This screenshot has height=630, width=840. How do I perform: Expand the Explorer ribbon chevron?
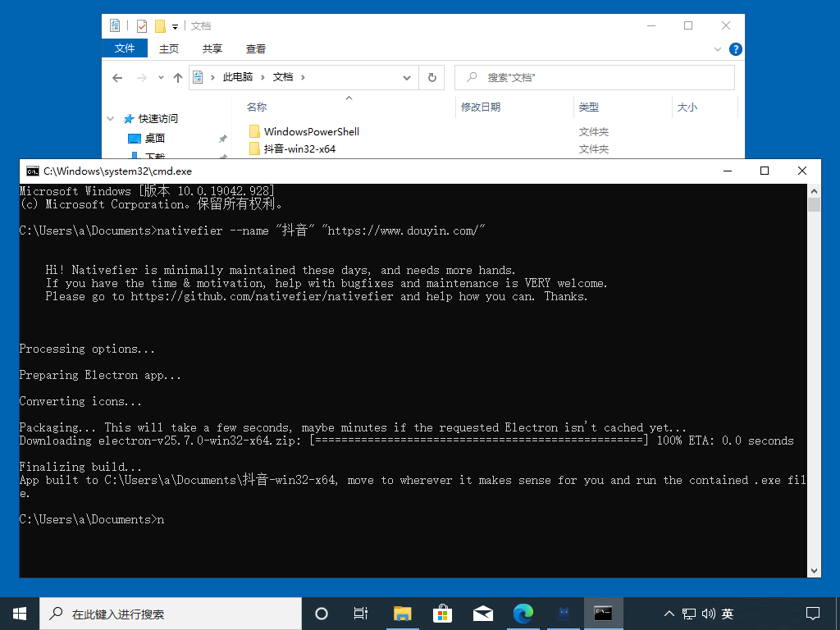(717, 49)
